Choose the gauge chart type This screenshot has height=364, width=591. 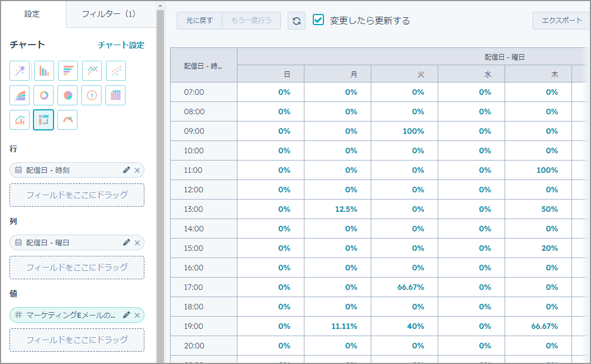point(67,120)
